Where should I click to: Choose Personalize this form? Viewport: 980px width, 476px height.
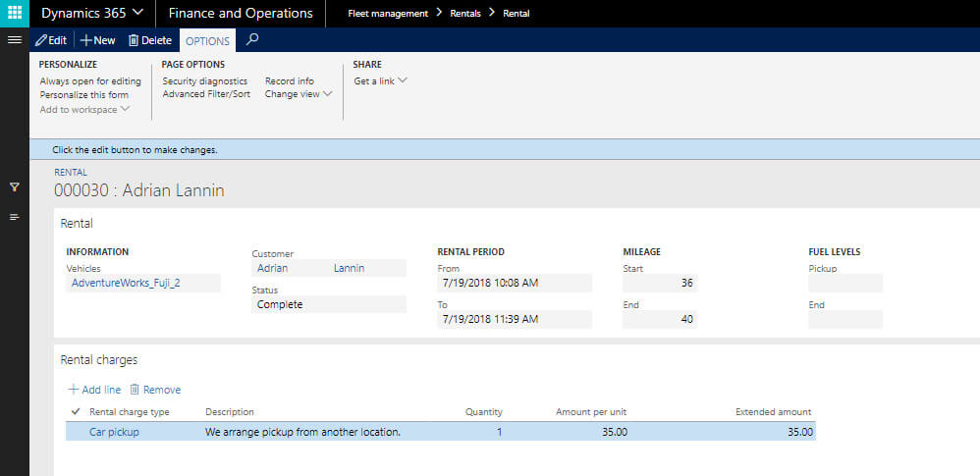pyautogui.click(x=84, y=95)
